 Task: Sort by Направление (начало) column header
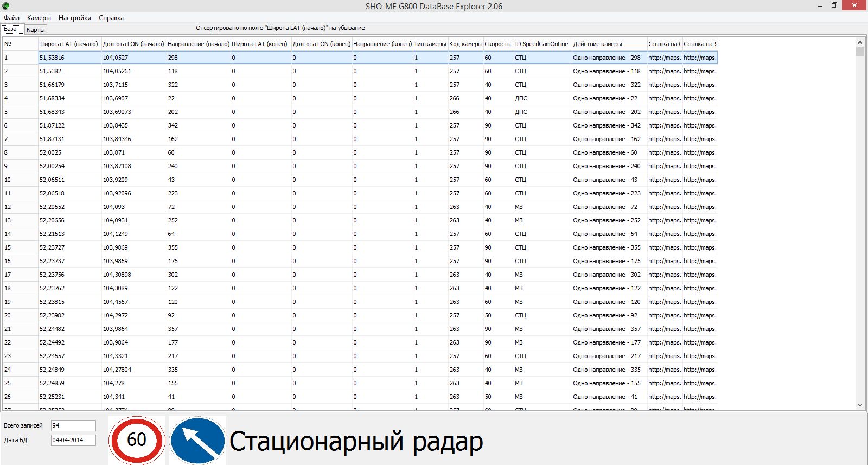point(198,44)
